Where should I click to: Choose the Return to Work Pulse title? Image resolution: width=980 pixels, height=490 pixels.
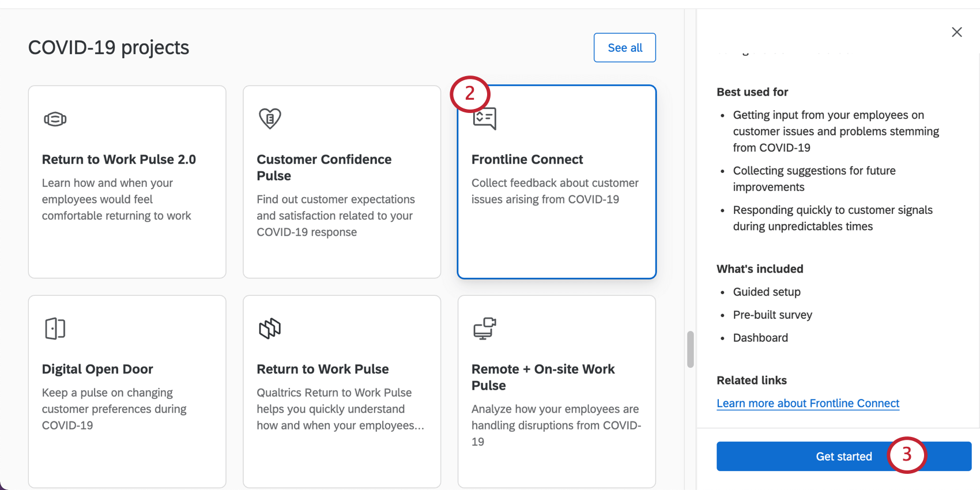323,369
